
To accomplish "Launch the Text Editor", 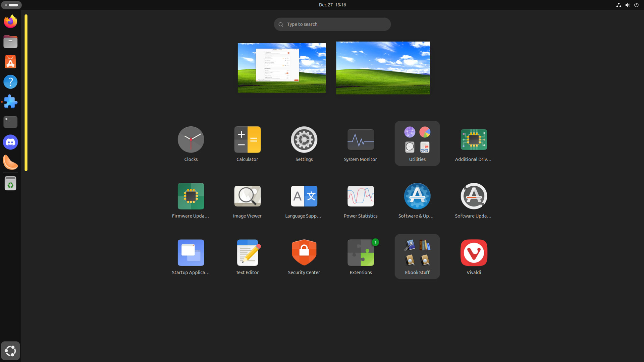I will point(247,257).
